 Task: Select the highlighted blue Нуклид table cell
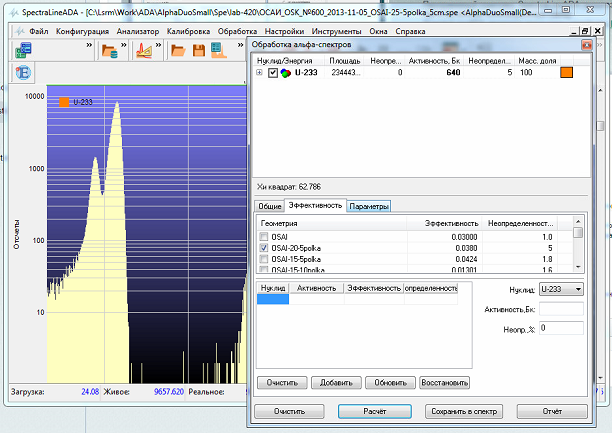[x=273, y=299]
